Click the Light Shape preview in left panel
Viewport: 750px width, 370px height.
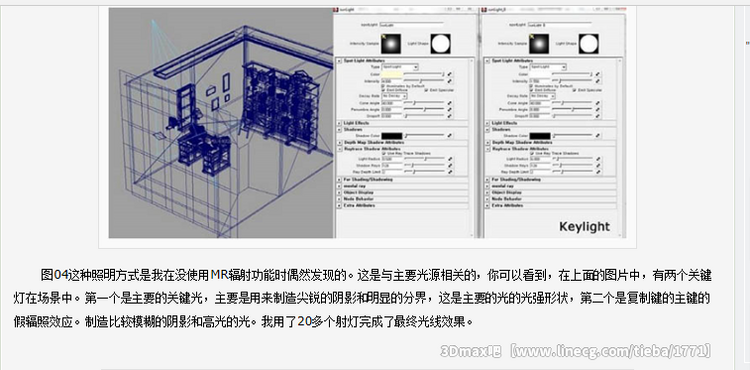440,44
